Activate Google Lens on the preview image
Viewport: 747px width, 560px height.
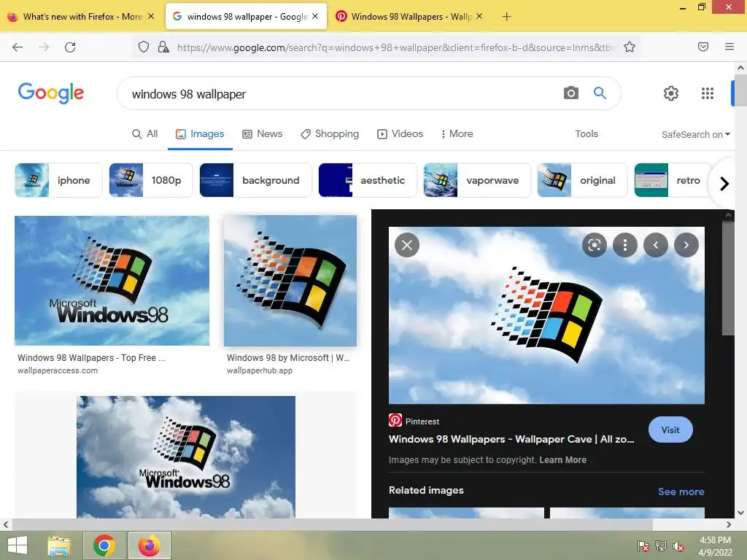point(595,245)
